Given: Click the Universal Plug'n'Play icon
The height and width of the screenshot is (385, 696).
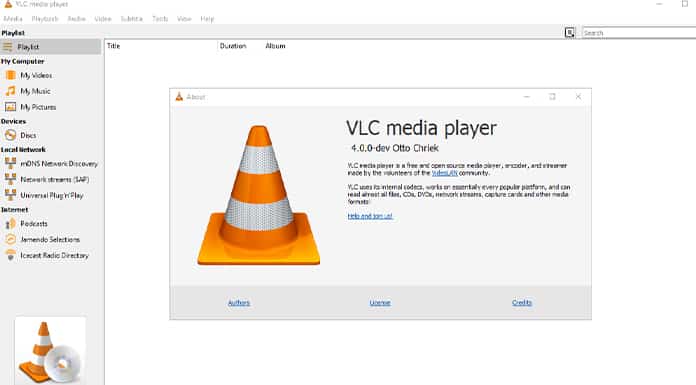Looking at the screenshot, I should (x=11, y=195).
